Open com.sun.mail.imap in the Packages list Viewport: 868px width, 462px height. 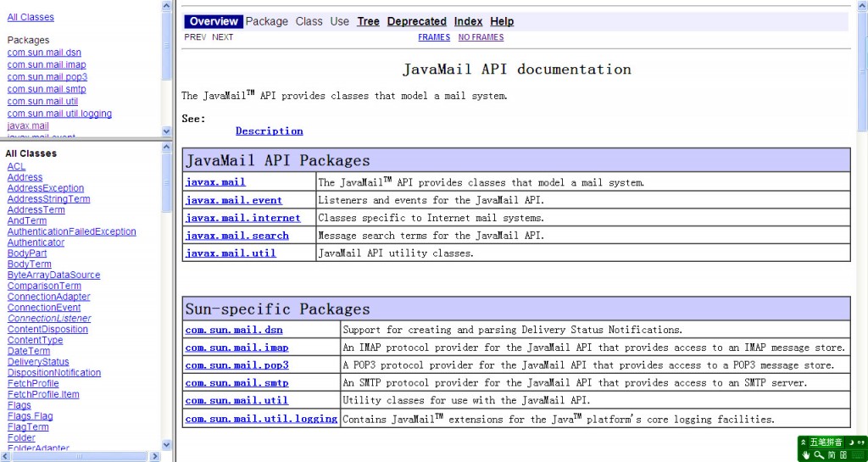[47, 64]
